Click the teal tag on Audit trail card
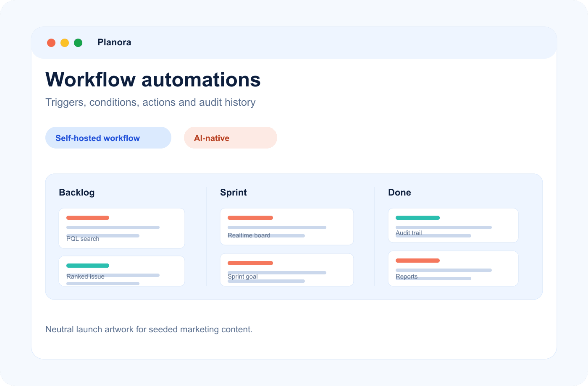Image resolution: width=588 pixels, height=386 pixels. click(417, 218)
